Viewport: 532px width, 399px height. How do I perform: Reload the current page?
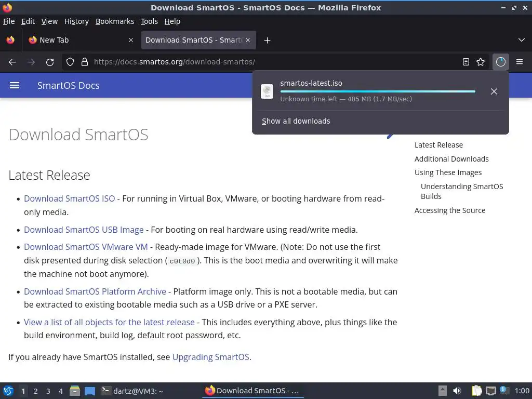point(50,62)
